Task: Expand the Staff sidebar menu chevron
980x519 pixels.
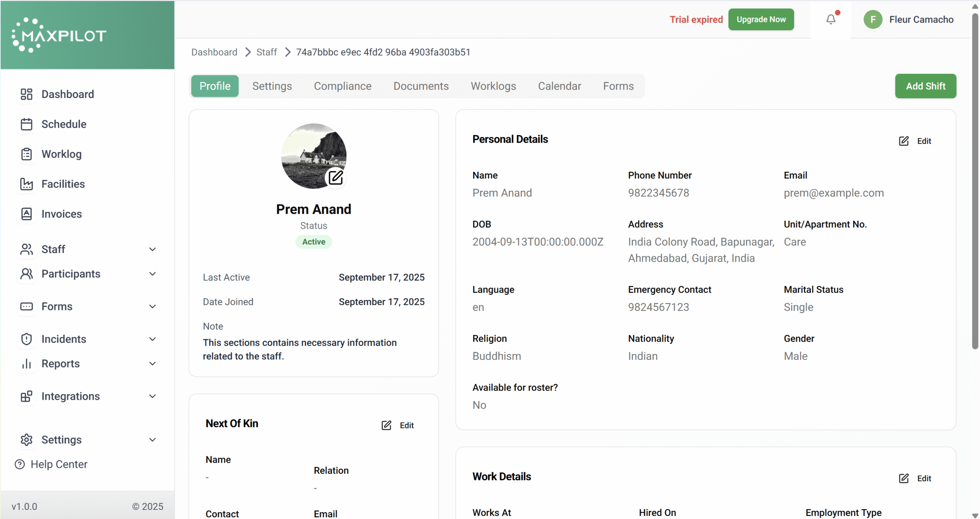Action: coord(152,249)
